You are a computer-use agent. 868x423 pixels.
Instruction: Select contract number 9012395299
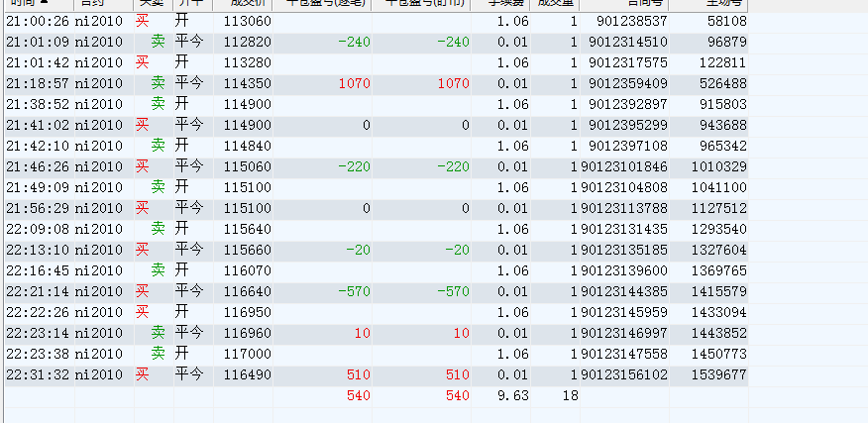point(628,126)
